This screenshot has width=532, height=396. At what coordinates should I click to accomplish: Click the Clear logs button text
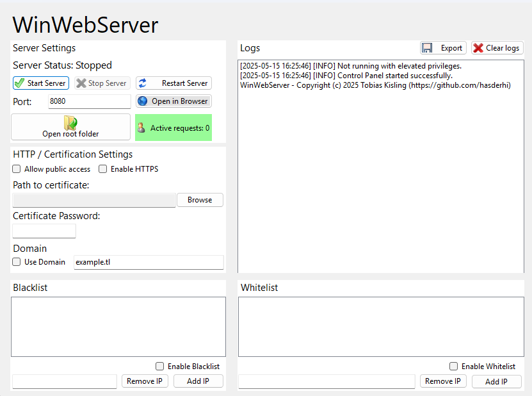(503, 48)
